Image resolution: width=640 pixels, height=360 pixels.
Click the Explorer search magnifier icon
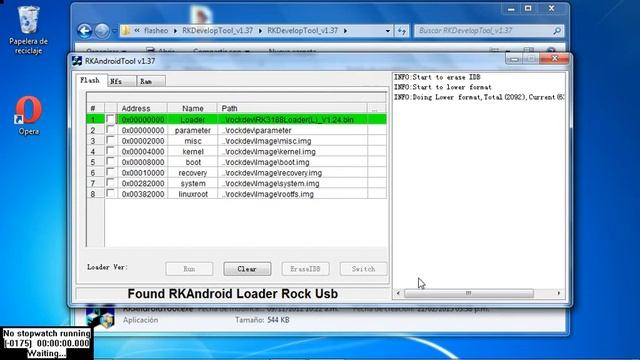click(x=557, y=31)
